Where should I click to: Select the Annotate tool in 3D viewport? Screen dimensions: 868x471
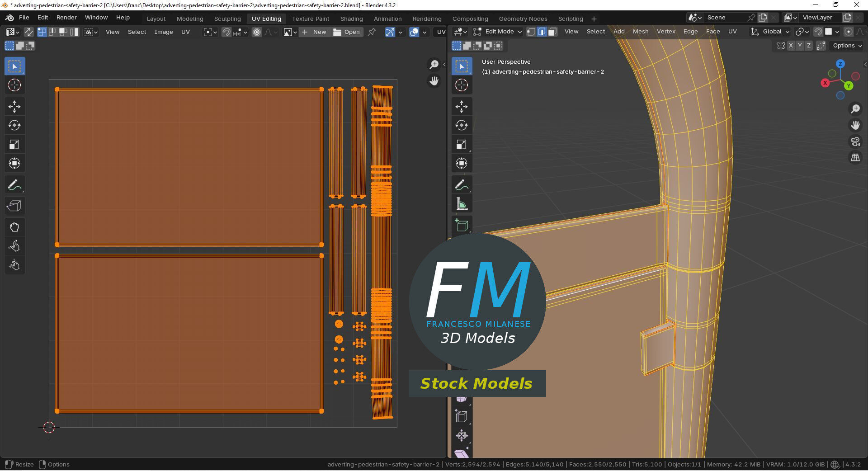point(462,185)
